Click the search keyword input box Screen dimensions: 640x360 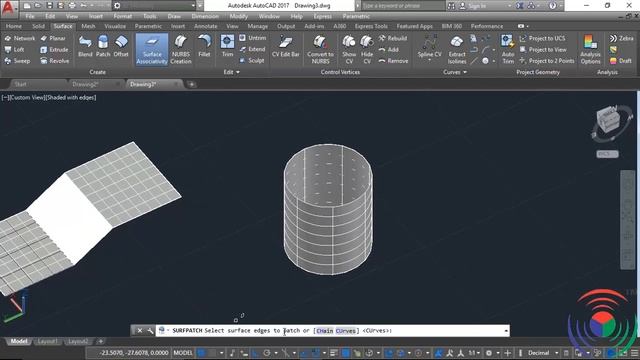(402, 6)
